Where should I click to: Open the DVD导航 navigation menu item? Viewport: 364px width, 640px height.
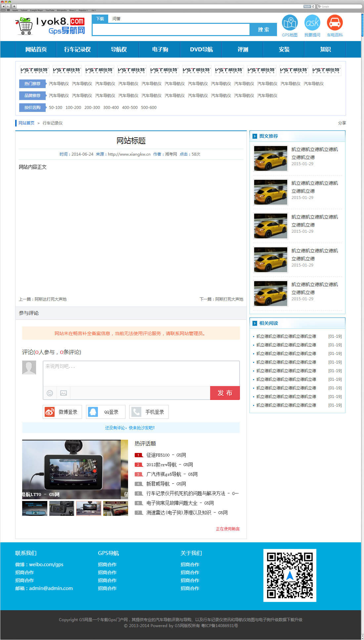(201, 49)
